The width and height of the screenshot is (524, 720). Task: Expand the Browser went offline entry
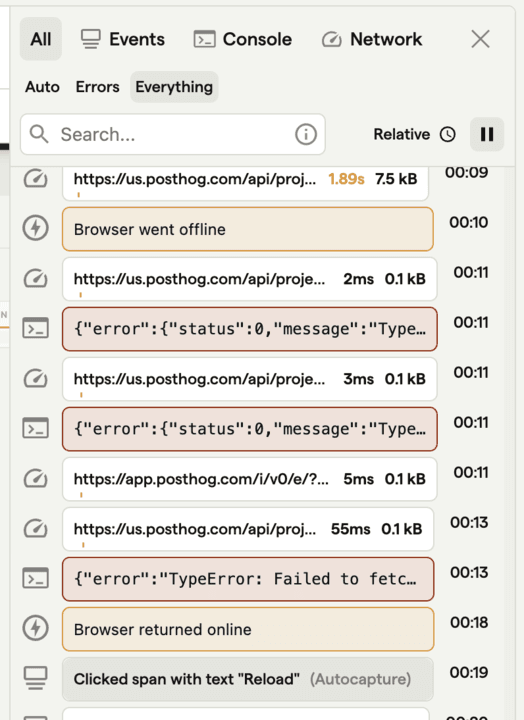[248, 229]
